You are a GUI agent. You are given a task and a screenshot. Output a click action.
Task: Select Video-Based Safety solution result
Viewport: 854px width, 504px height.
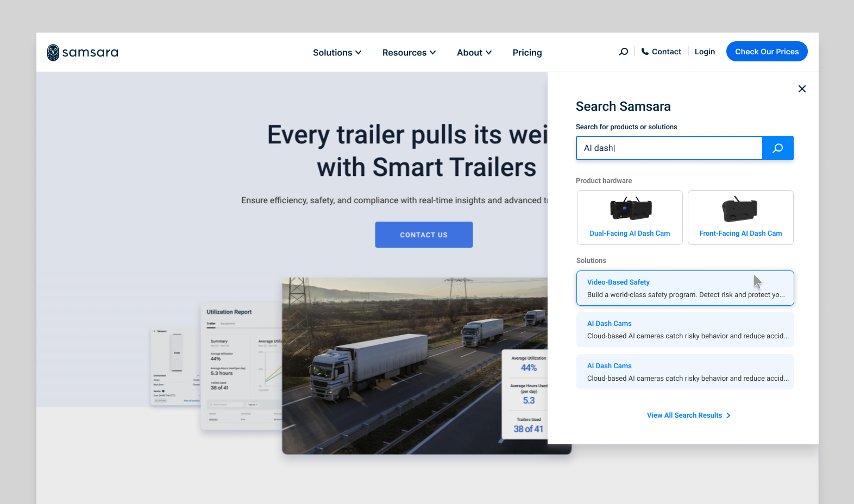tap(685, 288)
